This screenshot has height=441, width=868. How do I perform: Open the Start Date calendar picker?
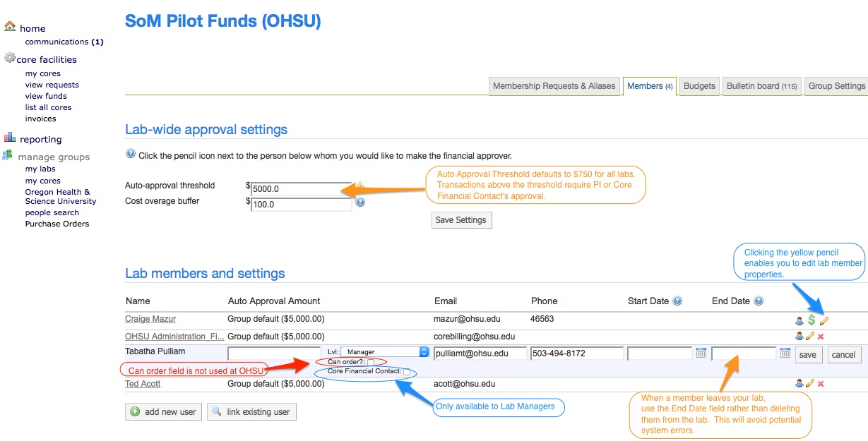coord(701,353)
